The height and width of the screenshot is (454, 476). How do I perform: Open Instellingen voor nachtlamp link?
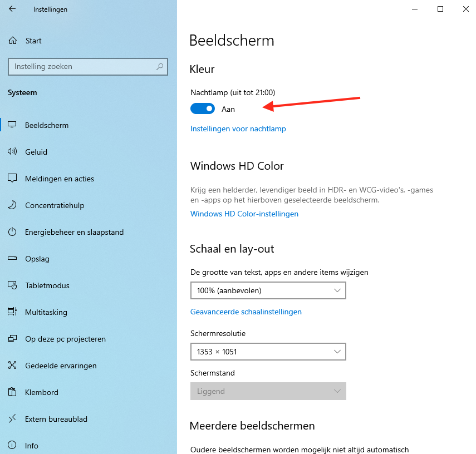pos(238,129)
